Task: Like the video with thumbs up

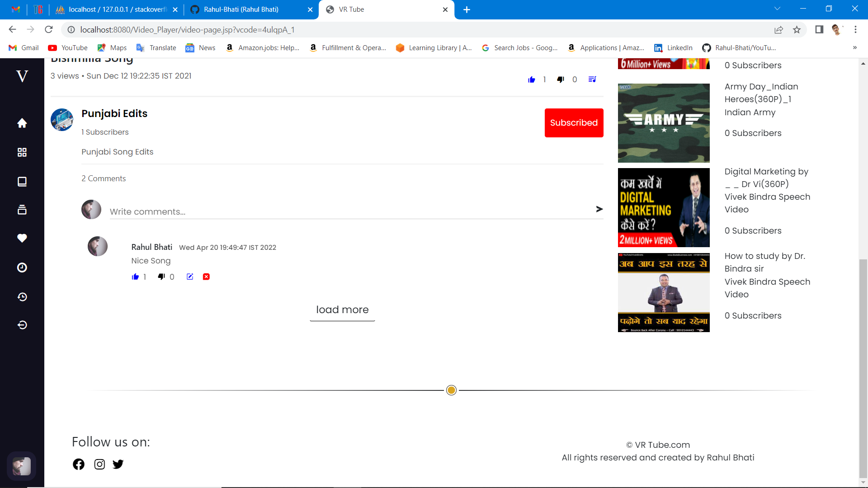Action: point(532,80)
